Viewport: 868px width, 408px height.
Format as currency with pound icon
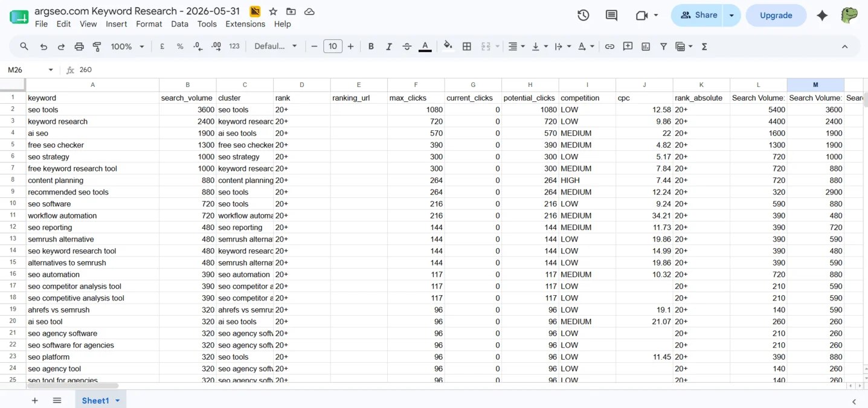pyautogui.click(x=162, y=46)
